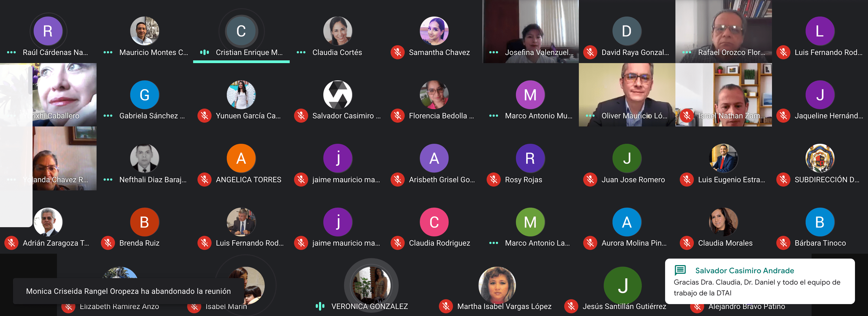Viewport: 868px width, 316px height.
Task: Select Oliver Mauricio's video tile
Action: pos(627,95)
